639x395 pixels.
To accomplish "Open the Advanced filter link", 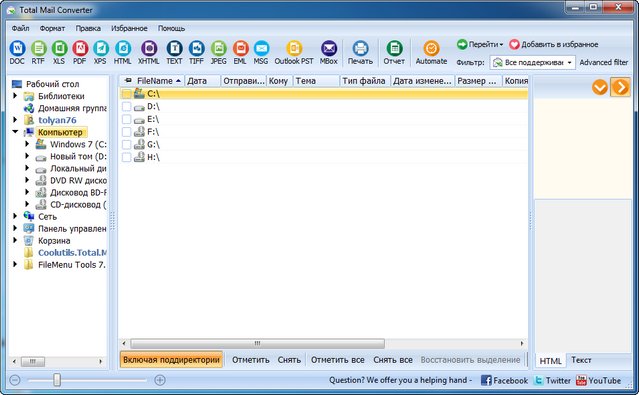I will pos(604,62).
